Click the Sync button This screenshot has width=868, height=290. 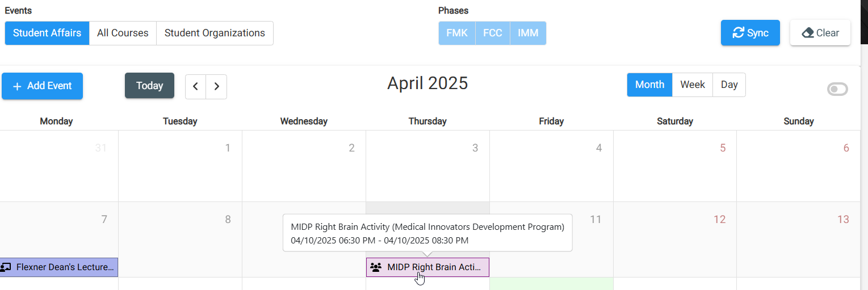(x=750, y=33)
